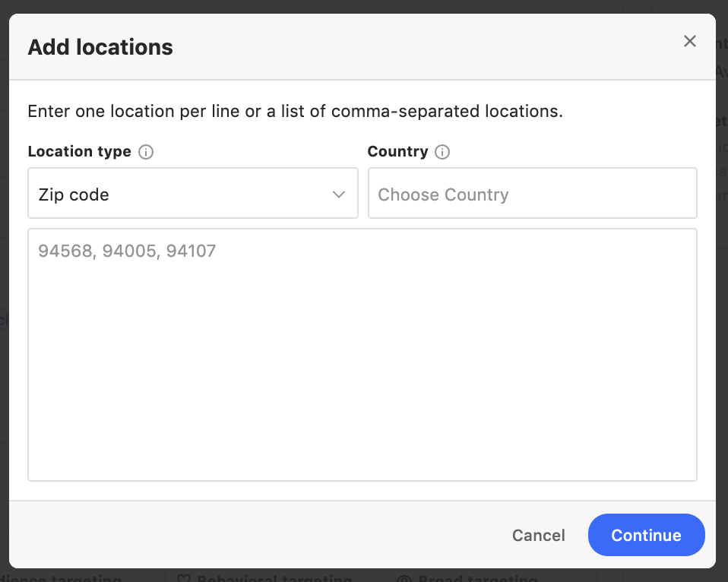728x582 pixels.
Task: Click the Country field label
Action: tap(397, 151)
